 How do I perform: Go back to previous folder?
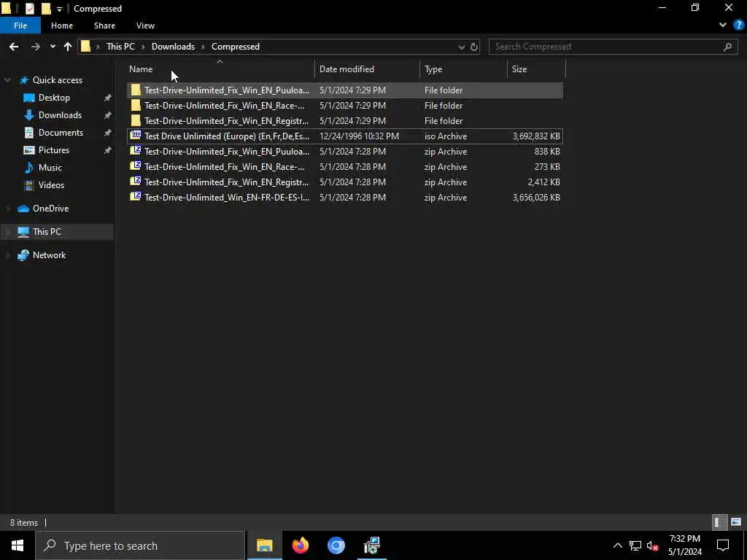pyautogui.click(x=14, y=47)
